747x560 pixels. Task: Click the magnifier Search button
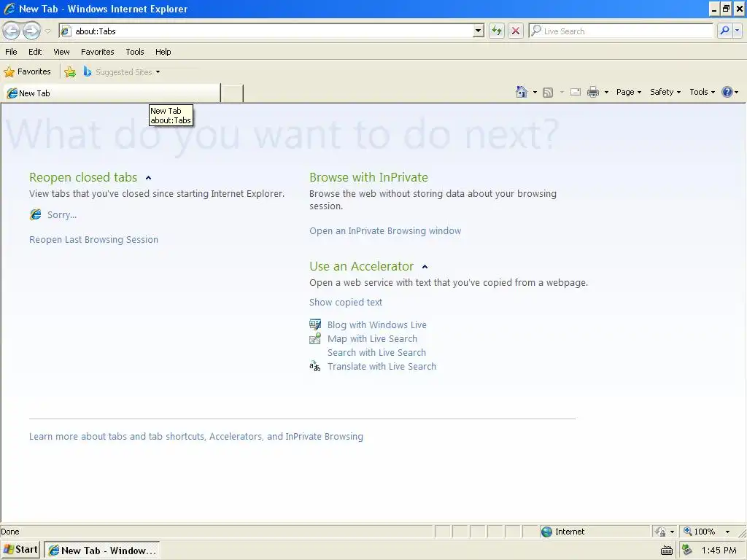724,31
